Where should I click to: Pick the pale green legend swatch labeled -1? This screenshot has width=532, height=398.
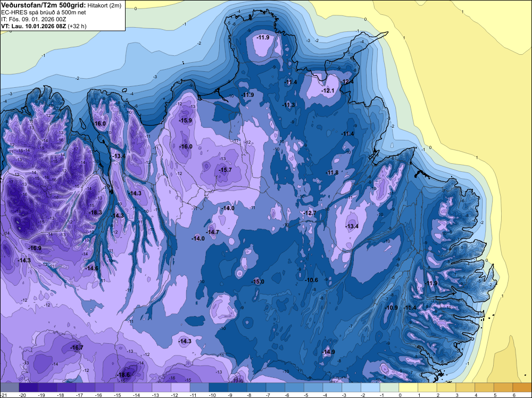389,387
